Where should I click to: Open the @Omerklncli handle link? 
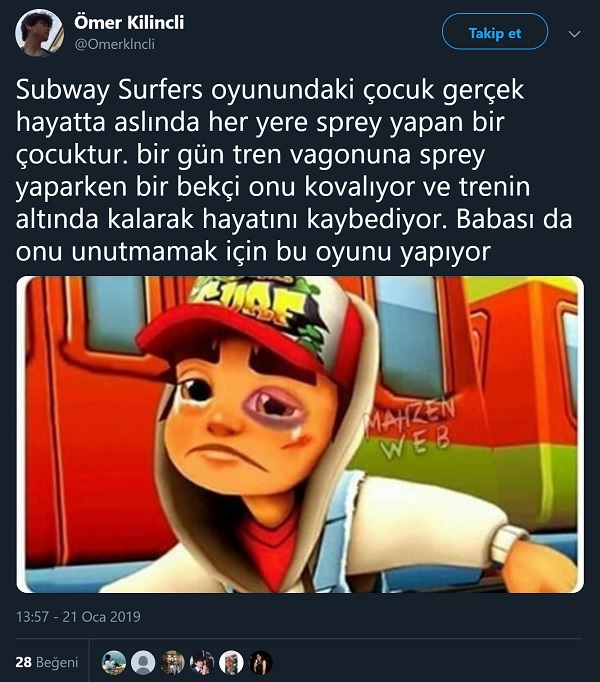click(x=115, y=44)
